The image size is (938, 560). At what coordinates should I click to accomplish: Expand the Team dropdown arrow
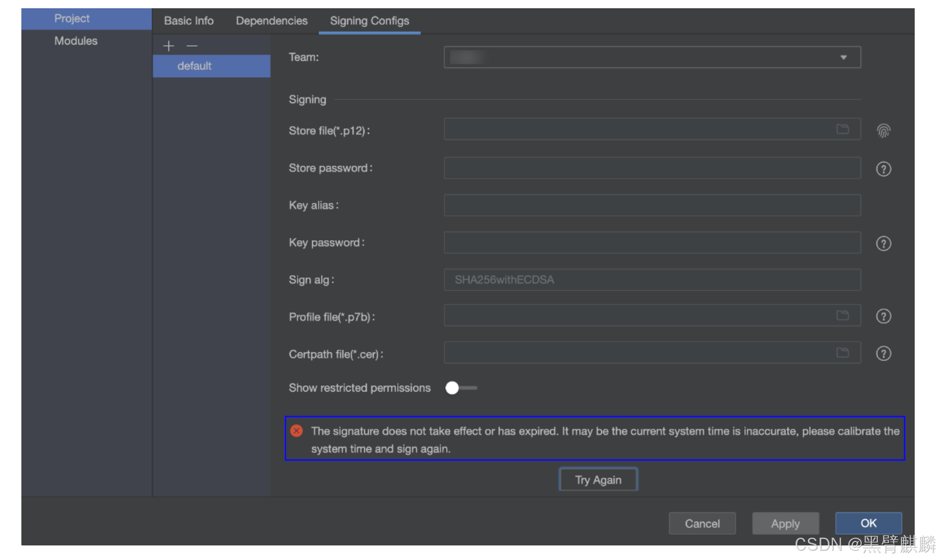(843, 57)
